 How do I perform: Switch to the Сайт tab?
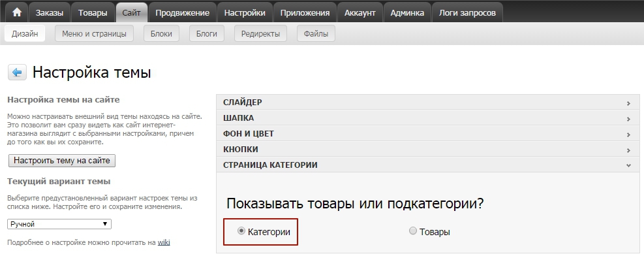131,12
